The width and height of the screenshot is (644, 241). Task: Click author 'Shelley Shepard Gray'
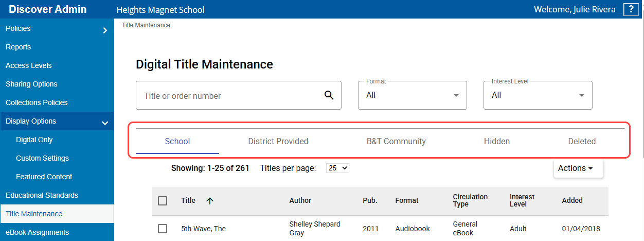(315, 229)
